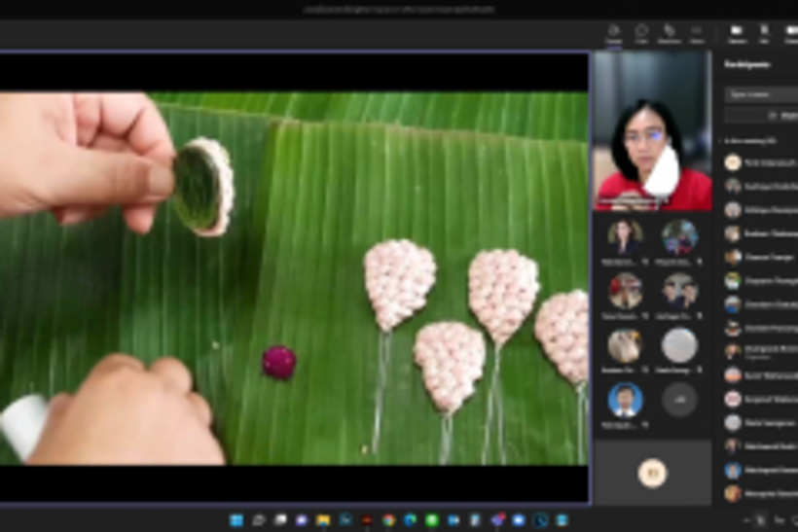The height and width of the screenshot is (532, 798).
Task: Open the meeting Chat from the toolbar
Action: pyautogui.click(x=641, y=34)
